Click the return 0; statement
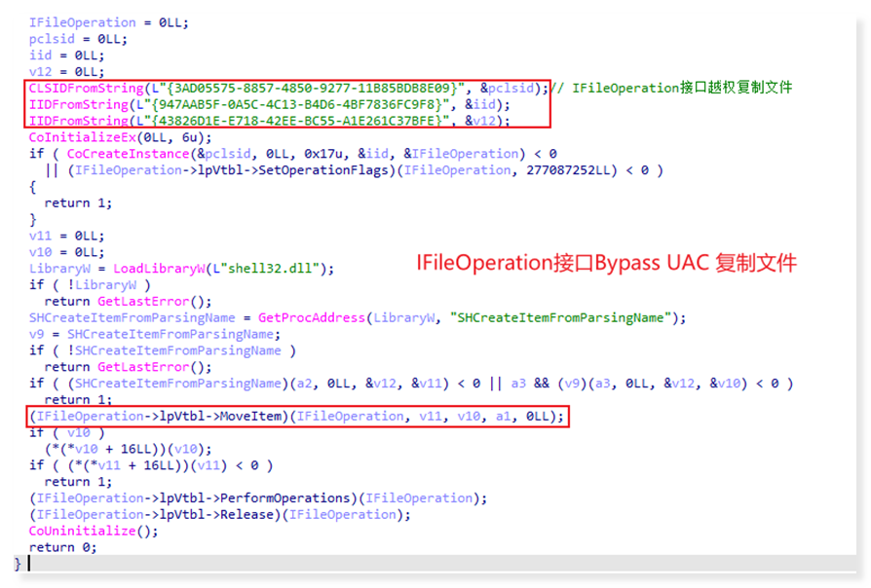Screen dimensions: 871x588 pyautogui.click(x=62, y=547)
